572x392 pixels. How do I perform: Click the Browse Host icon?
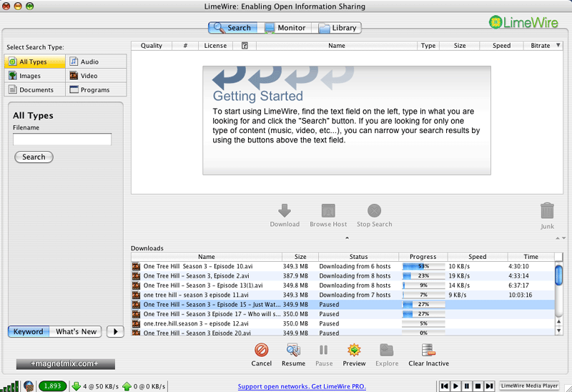pos(328,211)
